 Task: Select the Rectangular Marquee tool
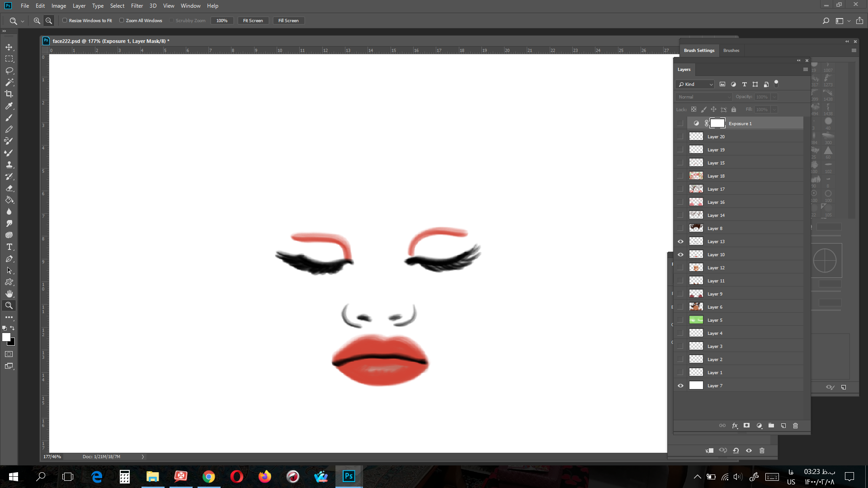coord(9,59)
